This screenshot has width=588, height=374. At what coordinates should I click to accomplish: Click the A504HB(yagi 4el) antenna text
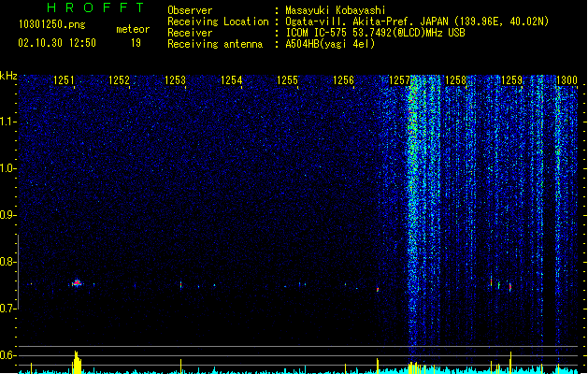pos(330,44)
